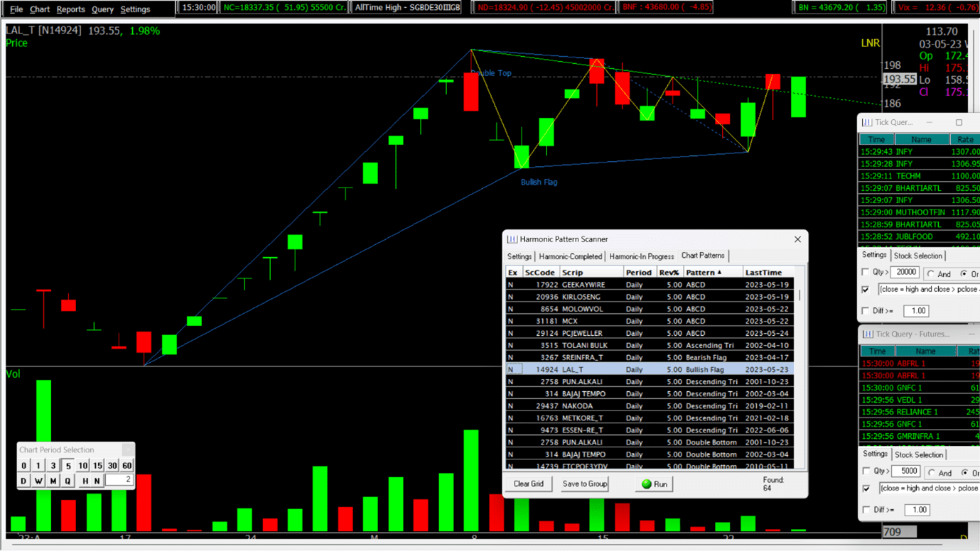Screen dimensions: 980x551
Task: Click the Harmonic Pattern Scanner title icon
Action: (x=512, y=239)
